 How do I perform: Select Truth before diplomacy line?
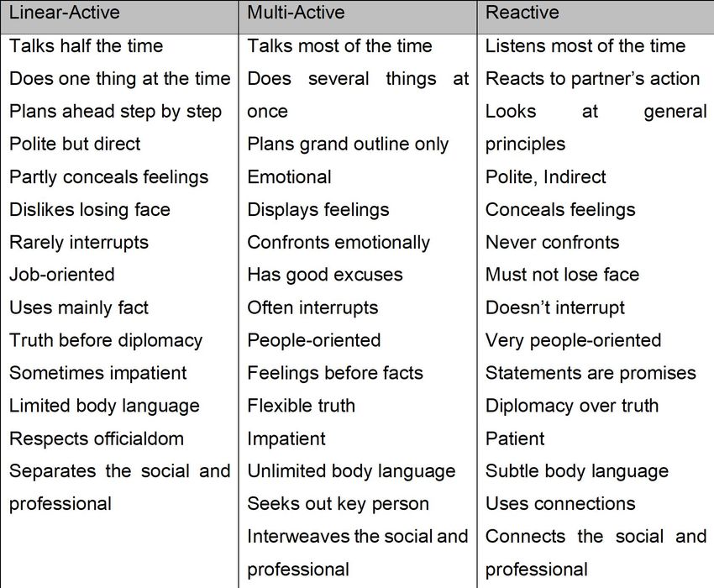click(106, 341)
